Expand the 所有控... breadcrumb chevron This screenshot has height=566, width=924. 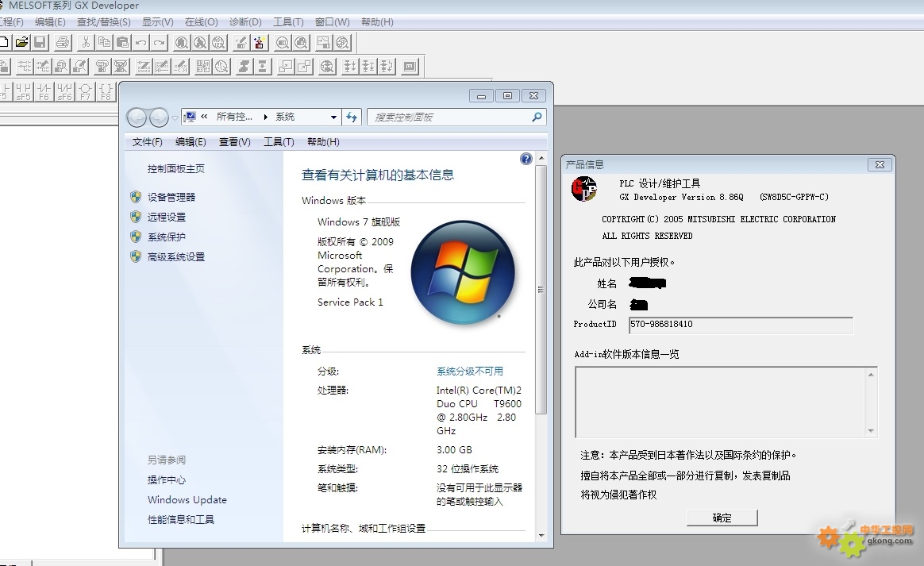point(266,117)
